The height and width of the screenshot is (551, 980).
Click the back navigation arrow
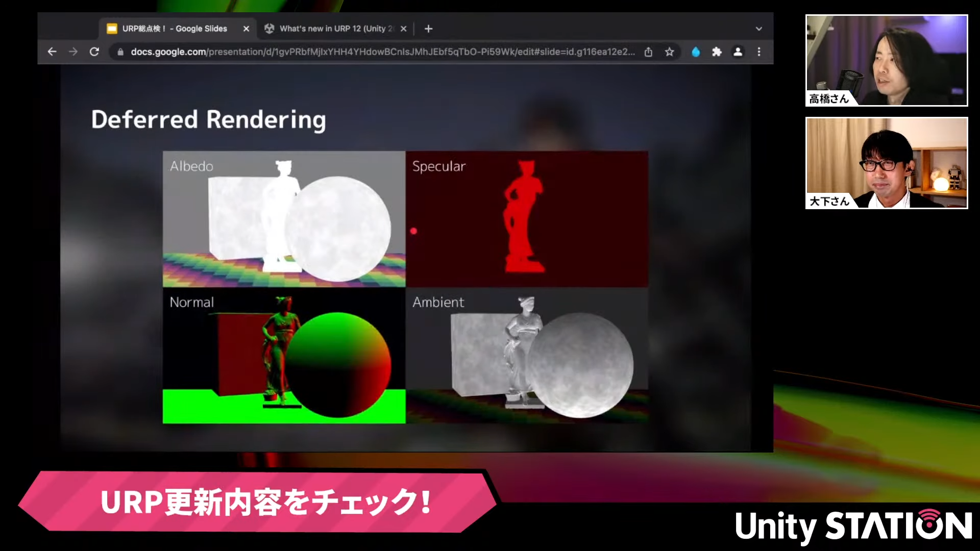(53, 52)
